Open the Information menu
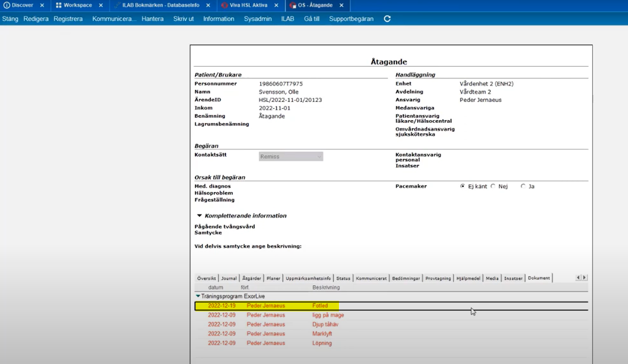The height and width of the screenshot is (364, 628). [218, 19]
